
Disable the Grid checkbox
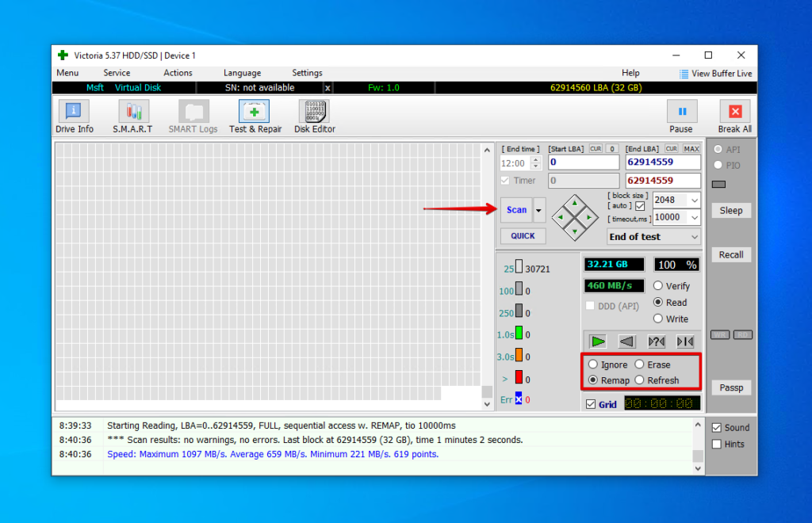pyautogui.click(x=591, y=403)
